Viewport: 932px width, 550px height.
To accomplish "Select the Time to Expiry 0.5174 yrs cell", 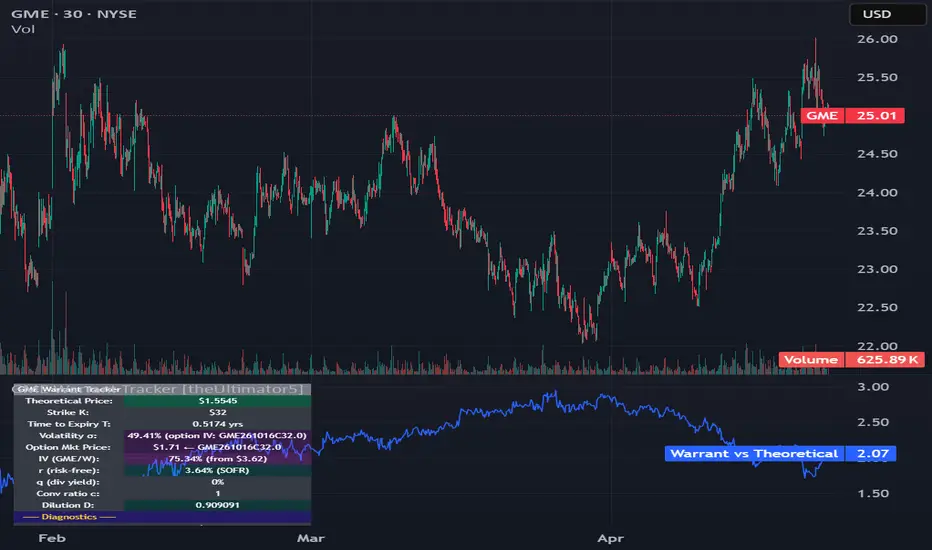I will pos(218,424).
